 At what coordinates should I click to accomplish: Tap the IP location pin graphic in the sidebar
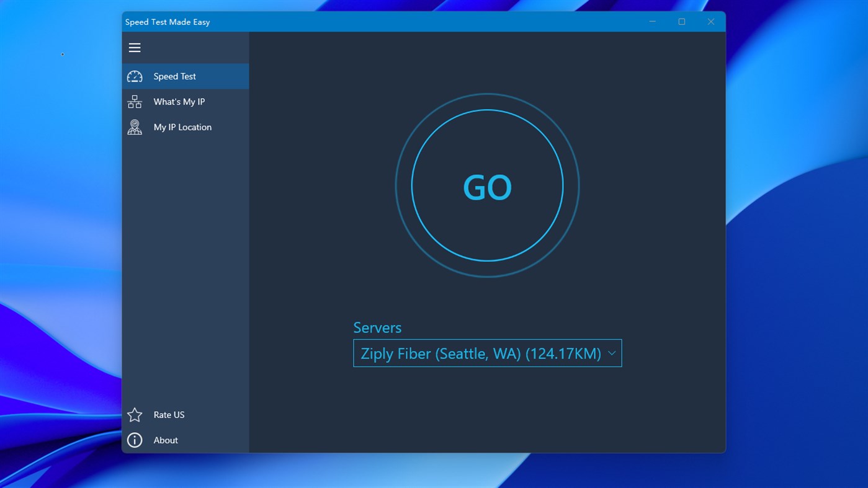coord(135,126)
